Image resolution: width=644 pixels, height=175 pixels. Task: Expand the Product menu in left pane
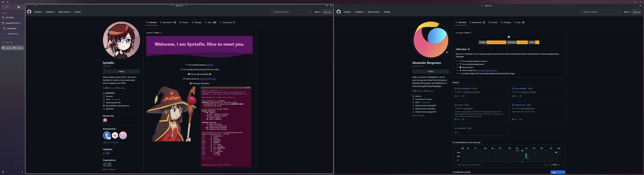tap(39, 12)
